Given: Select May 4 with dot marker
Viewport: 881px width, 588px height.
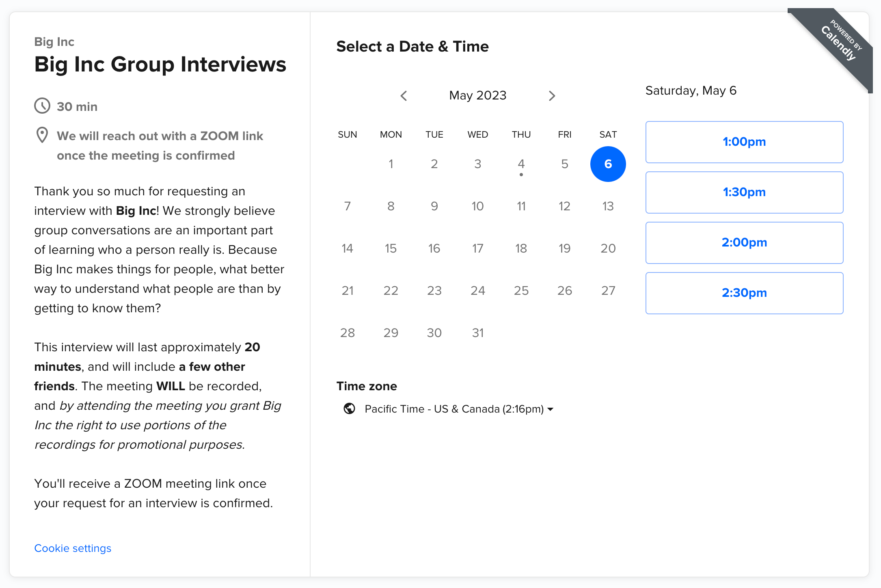Looking at the screenshot, I should click(521, 164).
